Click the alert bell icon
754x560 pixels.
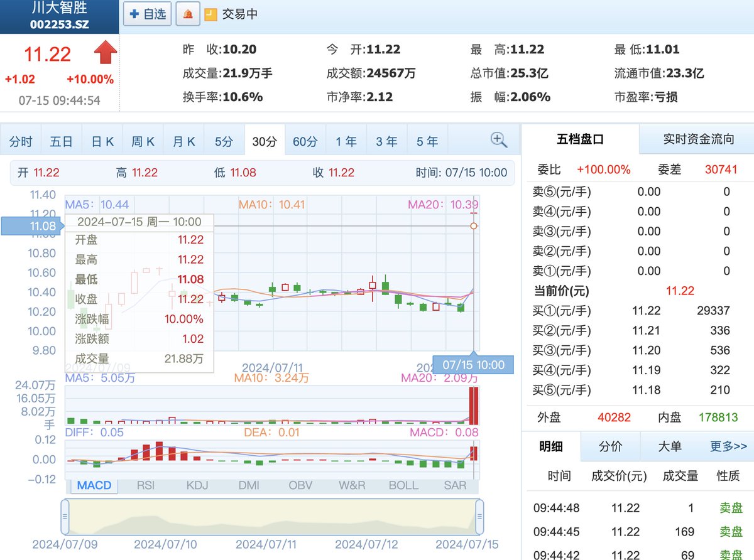[x=188, y=14]
